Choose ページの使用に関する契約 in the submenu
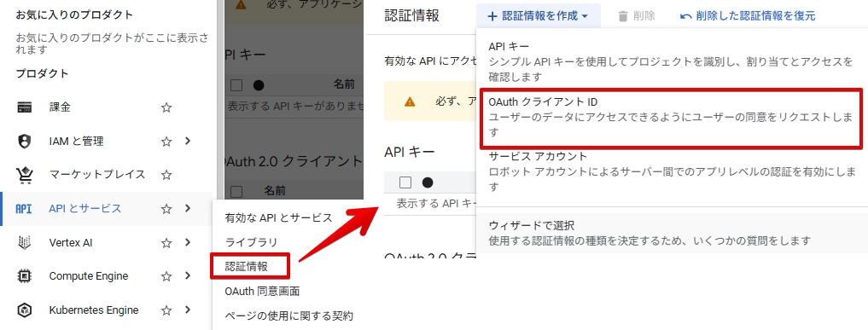Image resolution: width=868 pixels, height=330 pixels. click(x=289, y=316)
